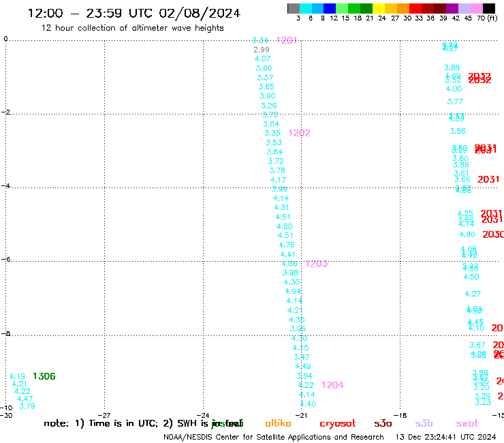Click the -24 longitude axis label
504x443 pixels.
pos(203,415)
